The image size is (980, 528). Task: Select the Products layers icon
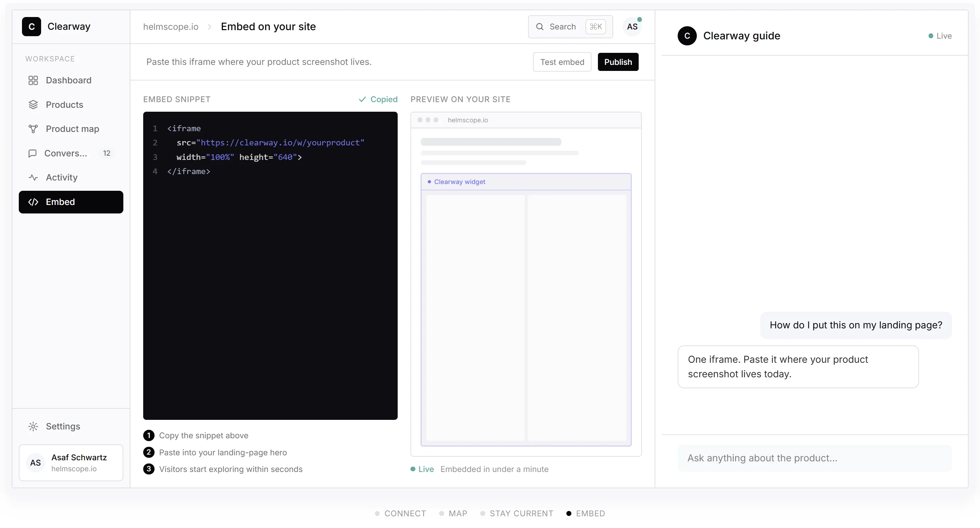coord(33,105)
